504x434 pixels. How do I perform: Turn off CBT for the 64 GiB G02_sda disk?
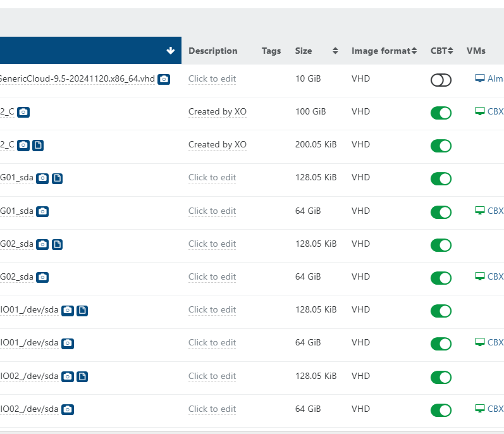point(441,278)
